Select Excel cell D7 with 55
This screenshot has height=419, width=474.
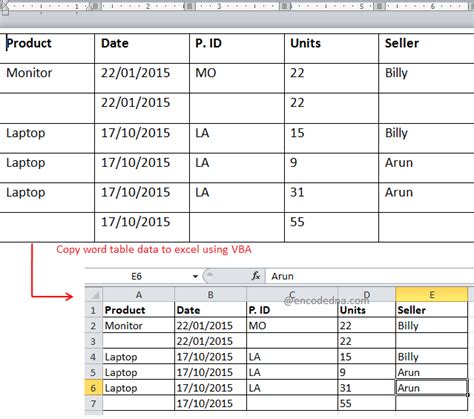pos(367,403)
